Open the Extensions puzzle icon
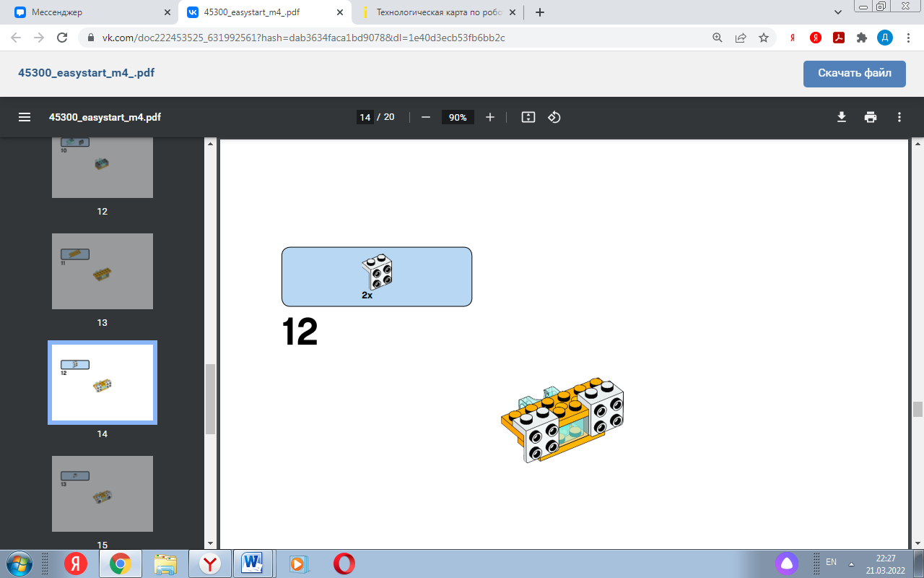This screenshot has height=578, width=924. tap(862, 38)
